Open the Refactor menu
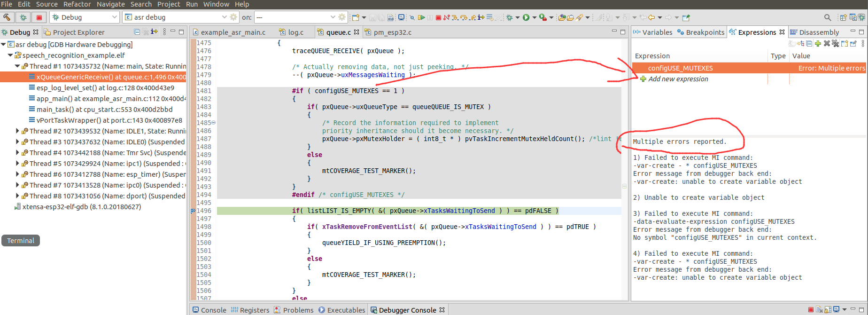The image size is (868, 315). point(77,4)
